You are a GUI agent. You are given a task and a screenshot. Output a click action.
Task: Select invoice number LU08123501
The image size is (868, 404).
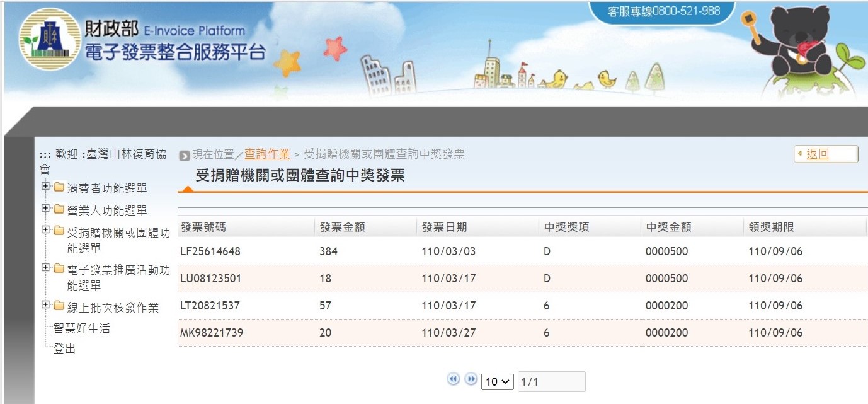tap(210, 279)
